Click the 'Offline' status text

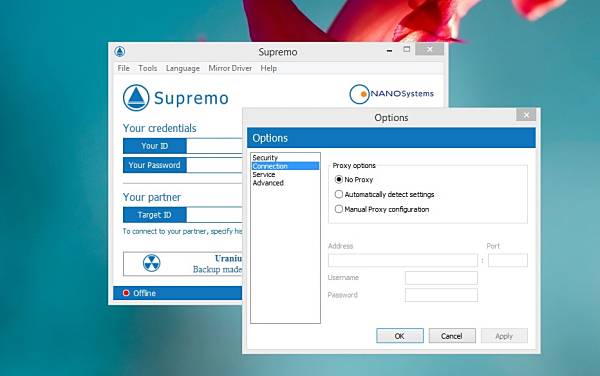coord(144,293)
